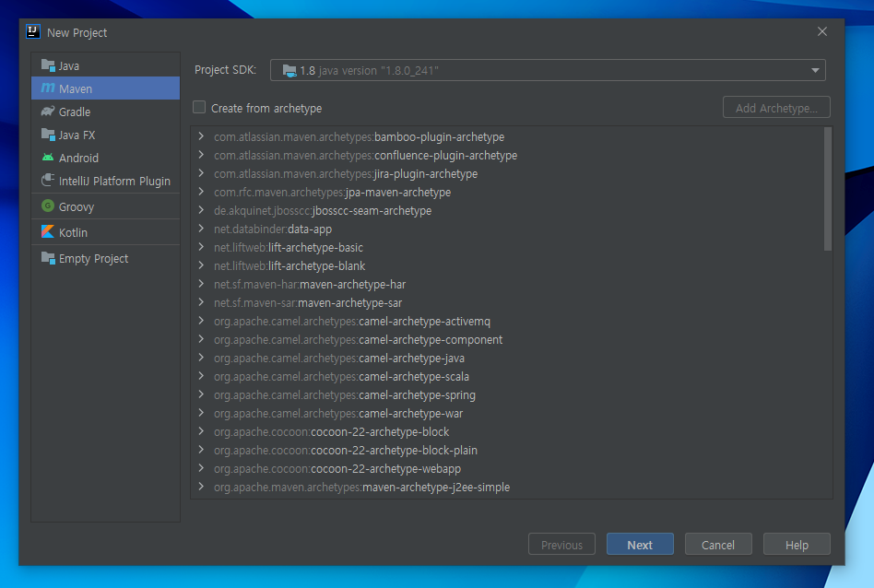Select Gradle project type

(105, 112)
